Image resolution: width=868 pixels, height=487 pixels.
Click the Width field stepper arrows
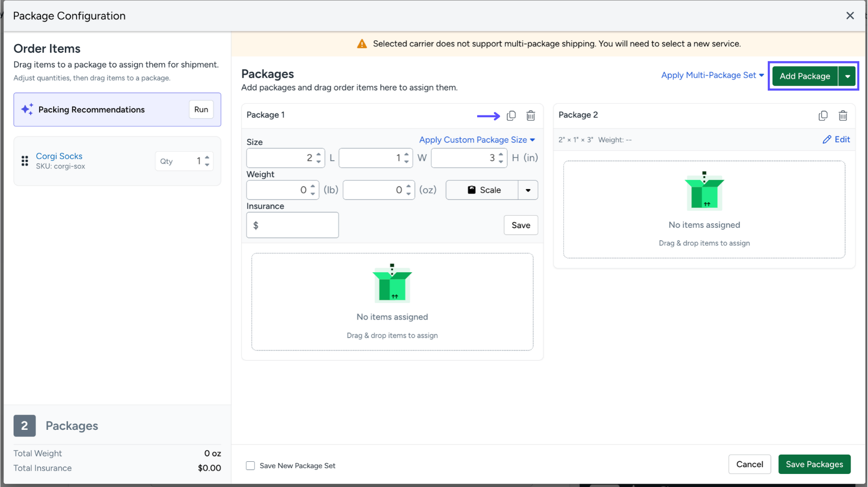406,157
